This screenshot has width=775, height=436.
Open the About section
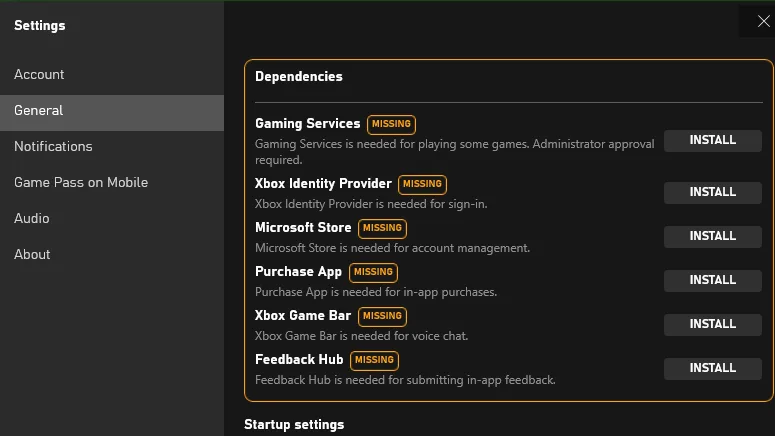point(112,255)
